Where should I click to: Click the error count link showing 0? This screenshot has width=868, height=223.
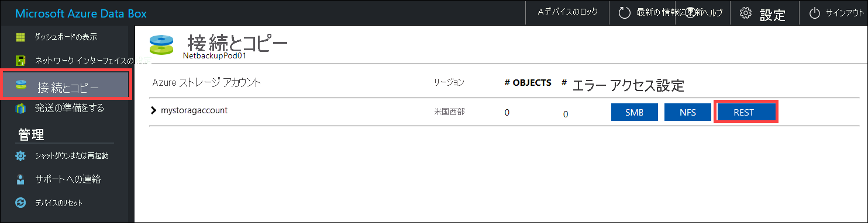566,114
